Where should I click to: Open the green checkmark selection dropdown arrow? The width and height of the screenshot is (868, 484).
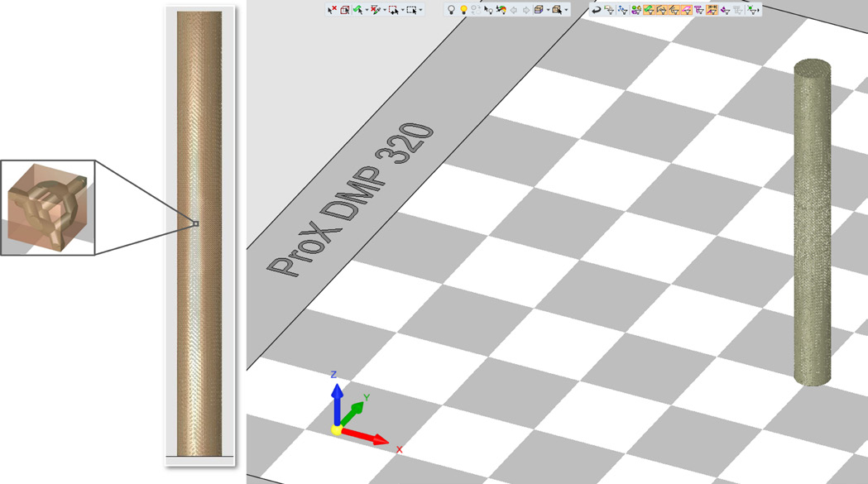click(x=367, y=10)
